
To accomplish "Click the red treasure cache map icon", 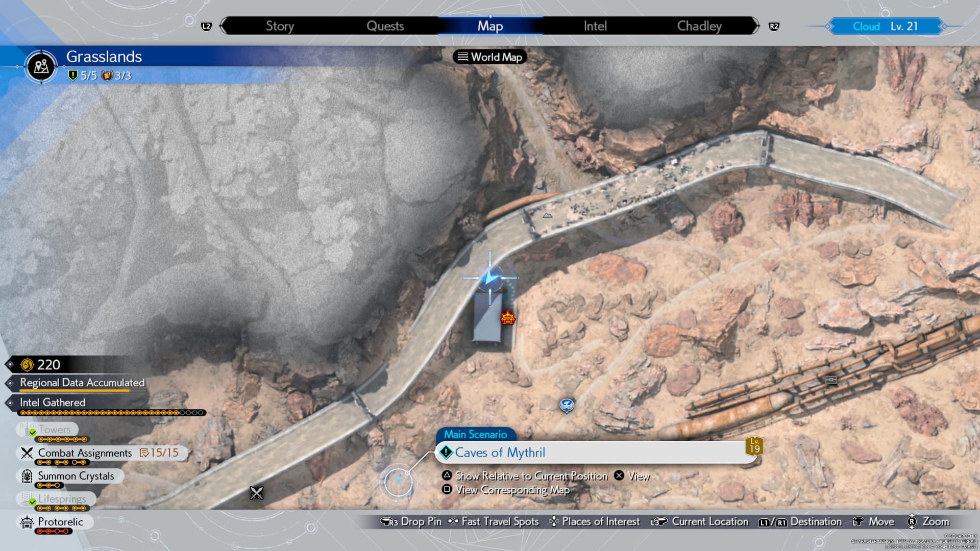I will tap(507, 318).
